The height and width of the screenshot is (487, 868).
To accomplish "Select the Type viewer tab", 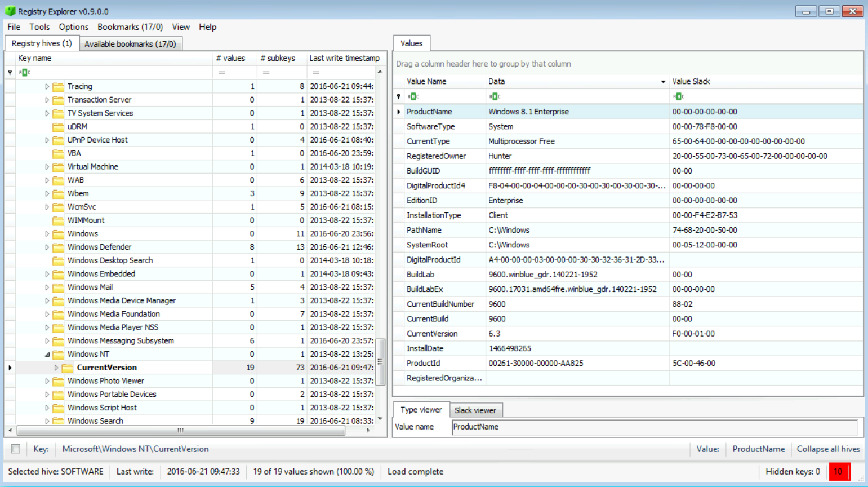I will [x=421, y=410].
